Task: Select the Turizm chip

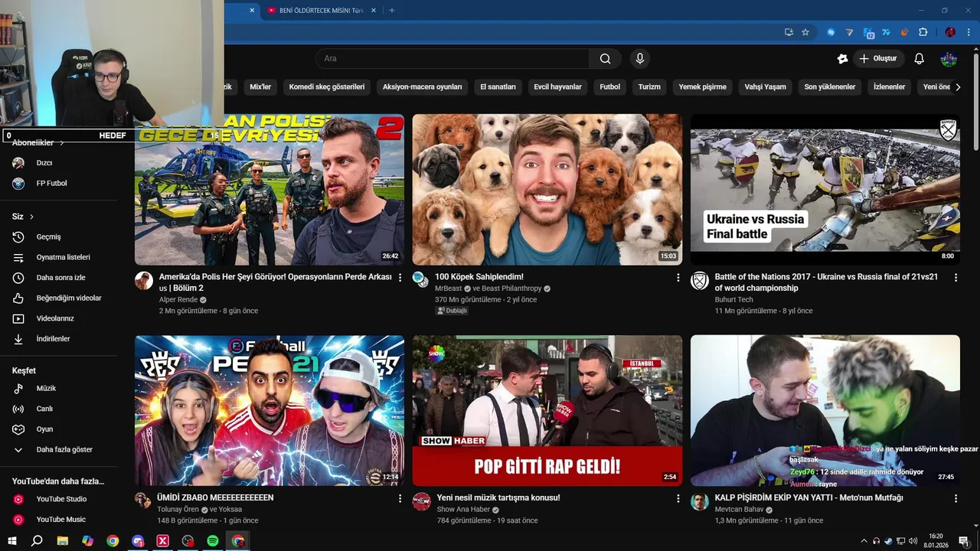Action: pyautogui.click(x=649, y=87)
